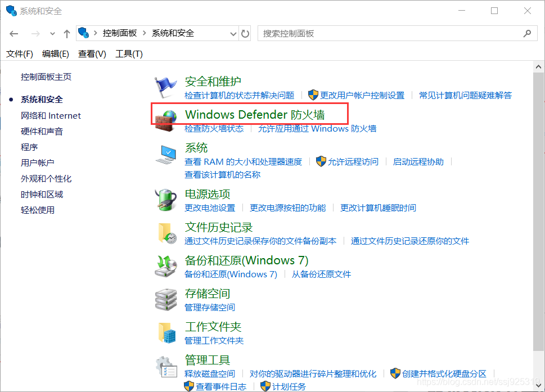Open the 电源选项 heading
Screen dimensions: 545x392
coord(207,194)
